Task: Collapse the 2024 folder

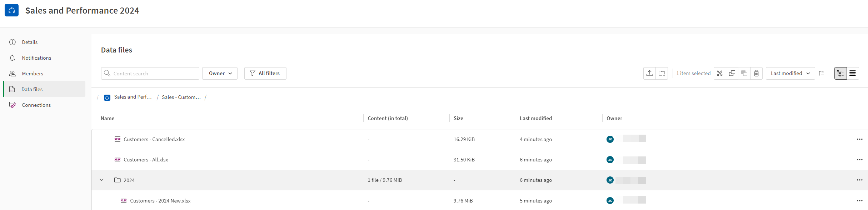Action: pos(101,180)
